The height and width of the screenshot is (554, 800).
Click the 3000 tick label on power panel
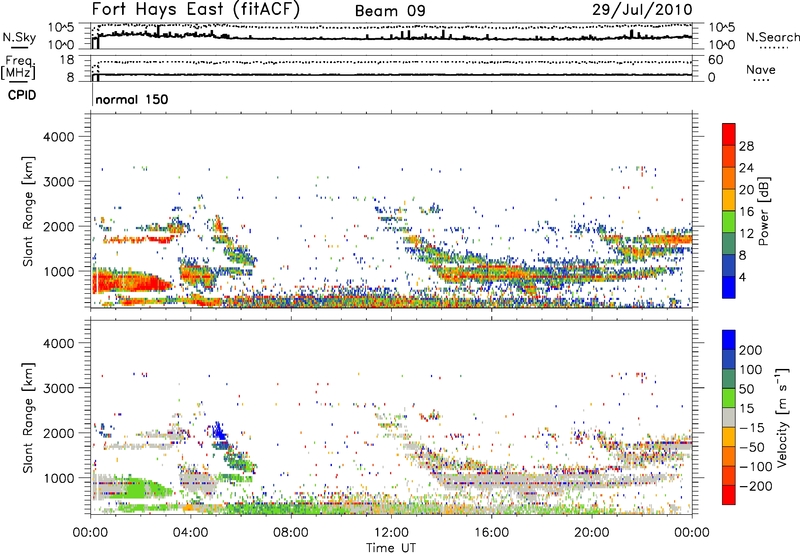(x=58, y=182)
